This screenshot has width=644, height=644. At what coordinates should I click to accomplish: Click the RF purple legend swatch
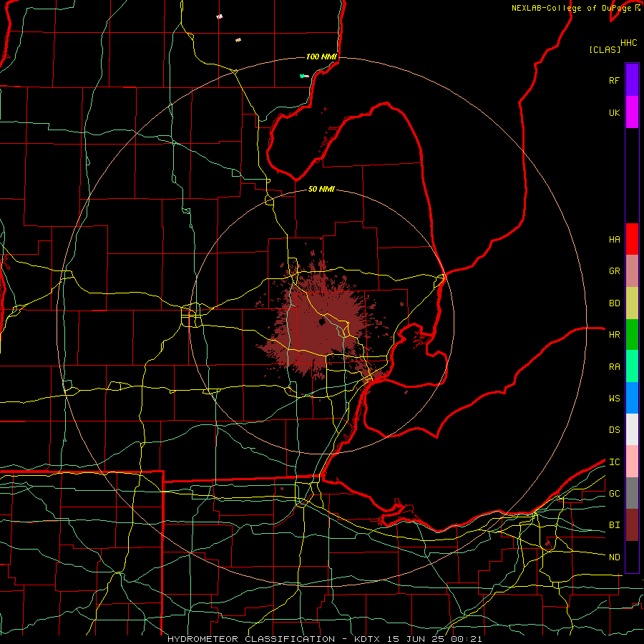[x=632, y=80]
